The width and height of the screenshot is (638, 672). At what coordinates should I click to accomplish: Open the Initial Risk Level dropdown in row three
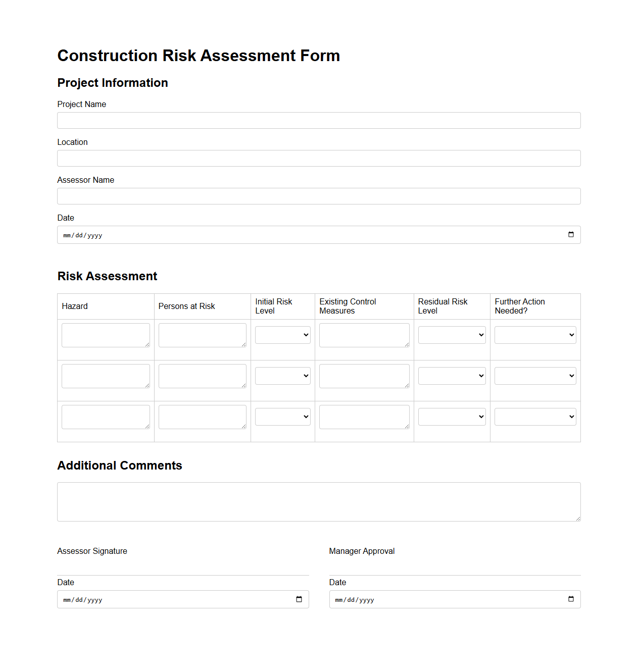(x=282, y=416)
